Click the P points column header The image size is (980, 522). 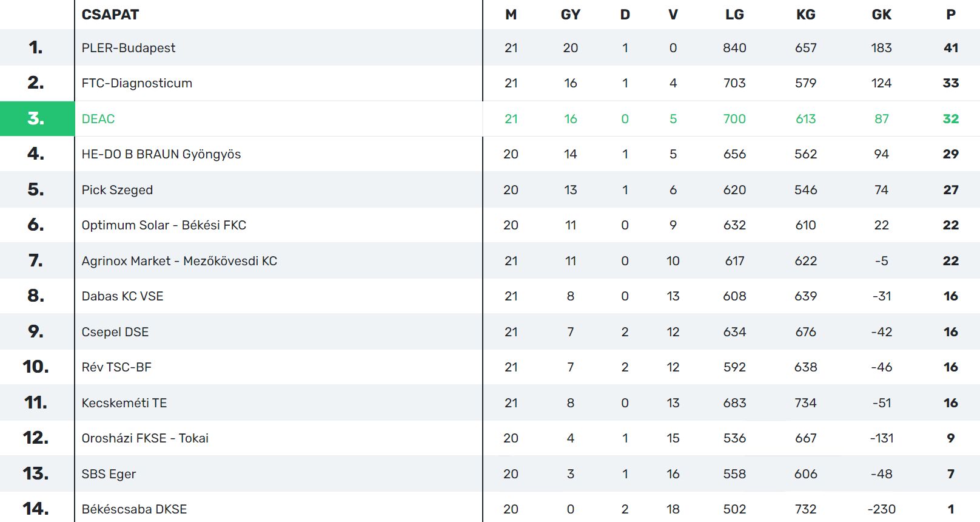[950, 15]
